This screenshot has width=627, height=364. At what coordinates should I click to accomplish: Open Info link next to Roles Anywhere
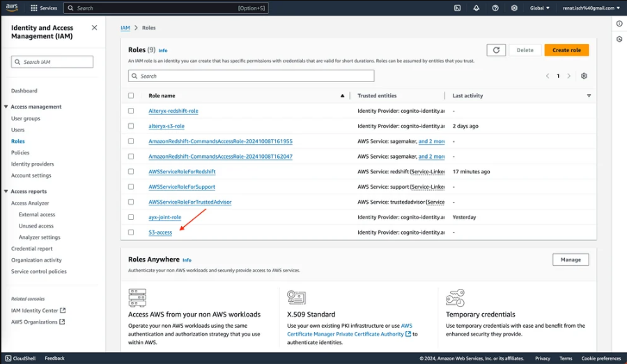[187, 260]
